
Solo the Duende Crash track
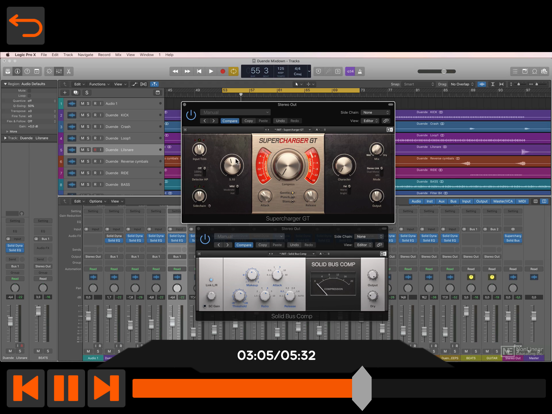pyautogui.click(x=88, y=127)
